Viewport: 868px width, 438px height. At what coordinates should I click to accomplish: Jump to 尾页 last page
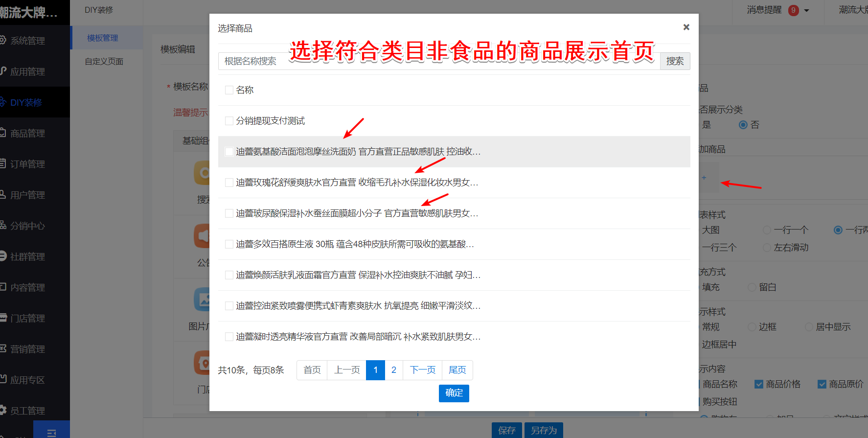pyautogui.click(x=457, y=370)
